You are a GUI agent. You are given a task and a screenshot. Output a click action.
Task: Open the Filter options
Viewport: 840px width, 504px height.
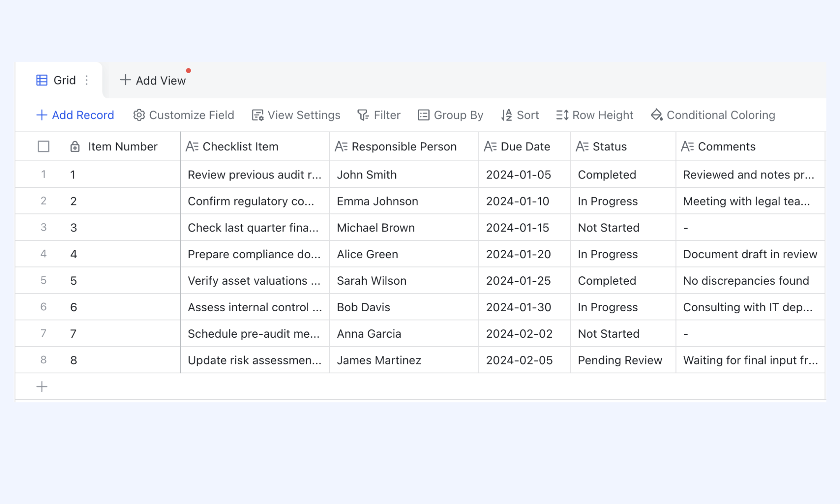coord(379,115)
